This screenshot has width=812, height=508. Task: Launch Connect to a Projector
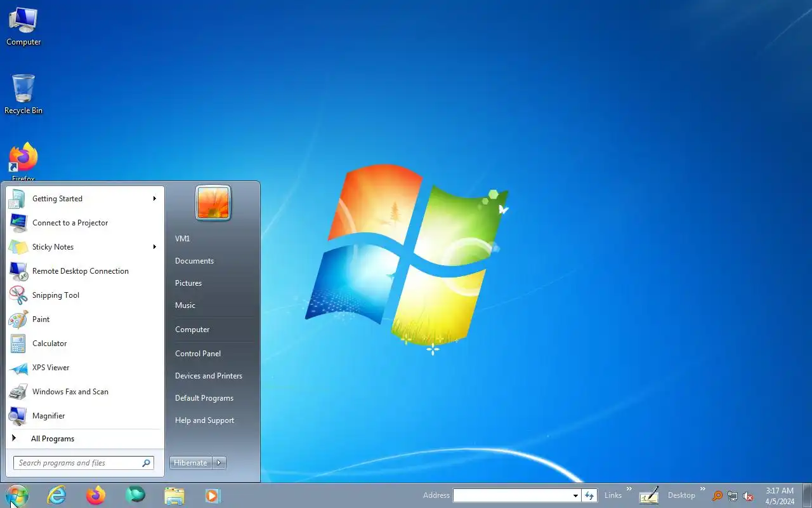[85, 223]
